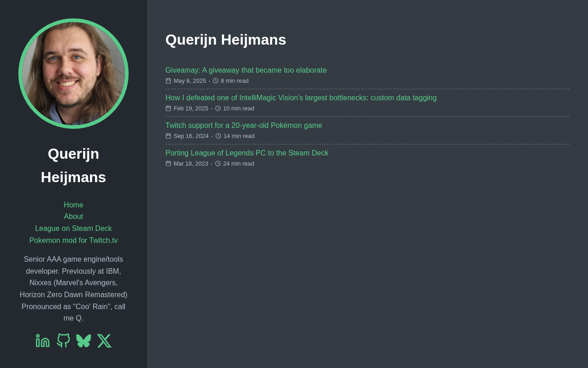The height and width of the screenshot is (368, 588).
Task: Click calendar icon beside Feb 19, 2025
Action: [x=168, y=109]
